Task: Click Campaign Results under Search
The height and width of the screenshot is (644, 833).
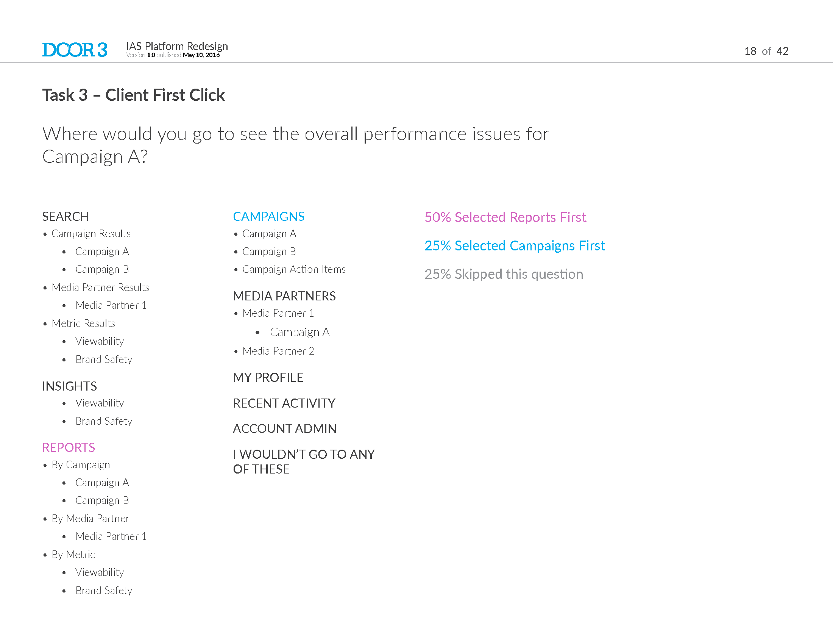Action: click(x=91, y=233)
